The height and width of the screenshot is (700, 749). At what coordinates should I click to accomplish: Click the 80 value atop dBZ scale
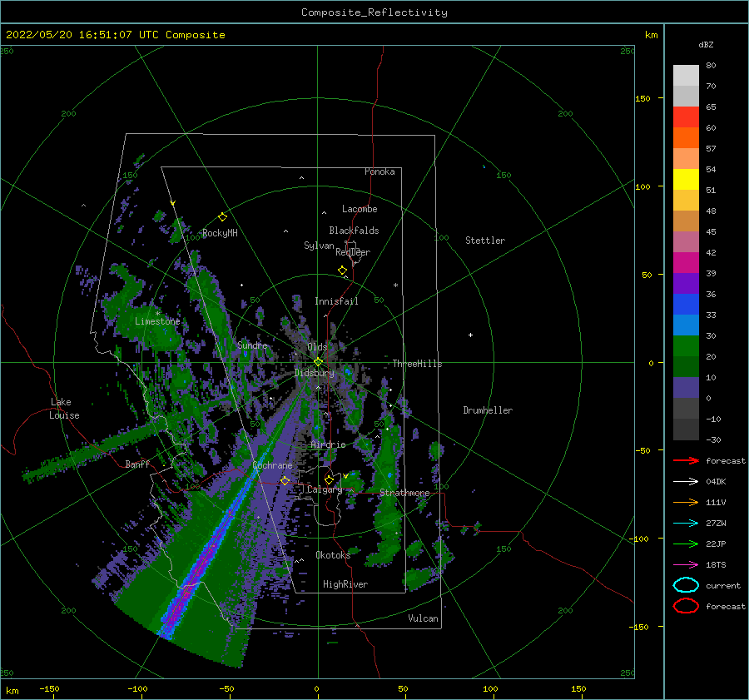coord(711,65)
